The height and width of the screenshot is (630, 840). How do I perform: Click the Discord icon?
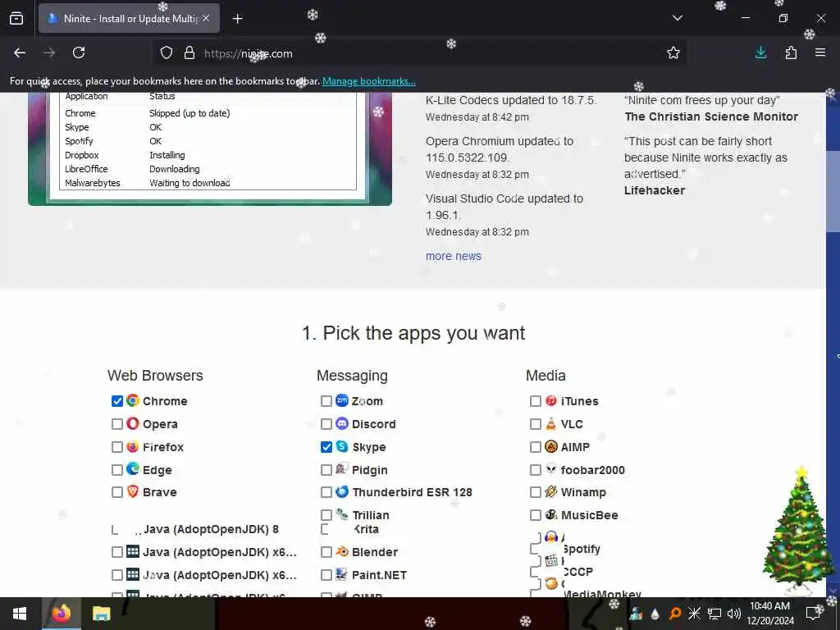(x=342, y=424)
